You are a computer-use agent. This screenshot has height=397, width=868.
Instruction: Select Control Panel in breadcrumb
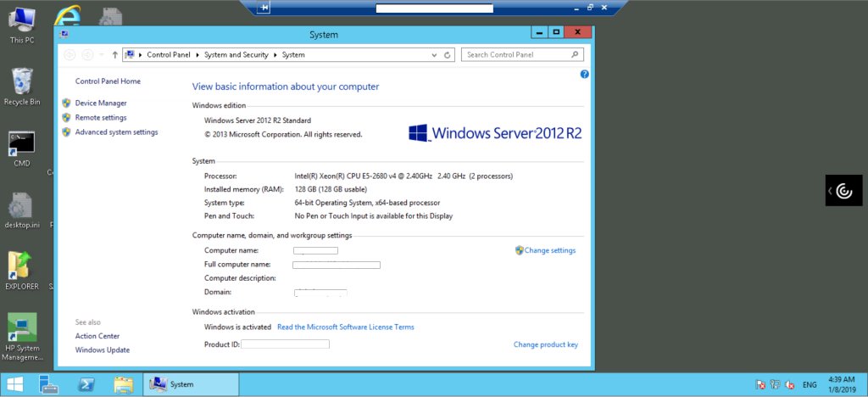(x=169, y=55)
